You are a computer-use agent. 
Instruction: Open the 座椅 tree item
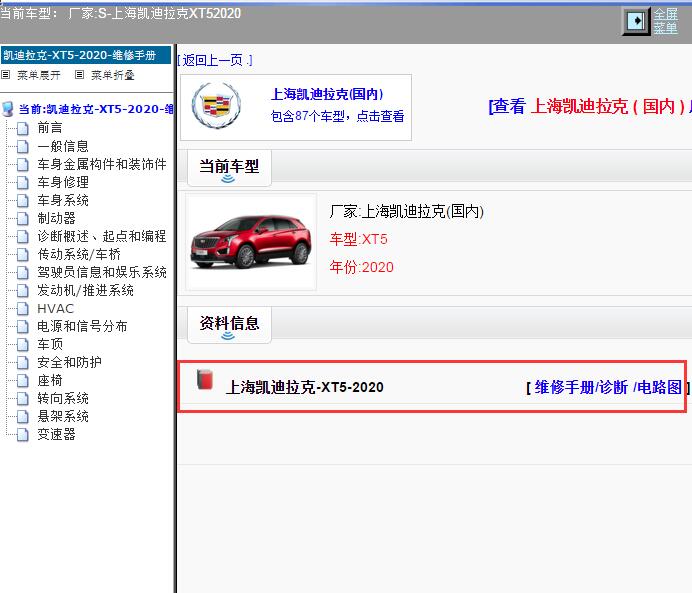50,380
